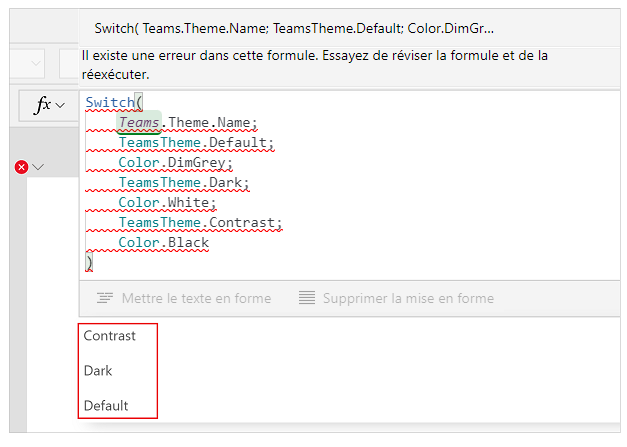Click the format text icon
The width and height of the screenshot is (627, 447).
pos(105,298)
